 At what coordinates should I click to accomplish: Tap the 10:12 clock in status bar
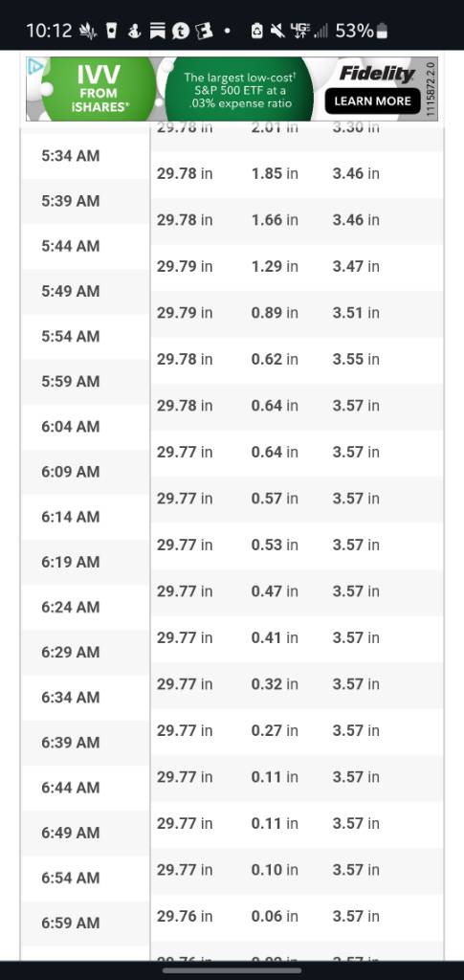50,31
